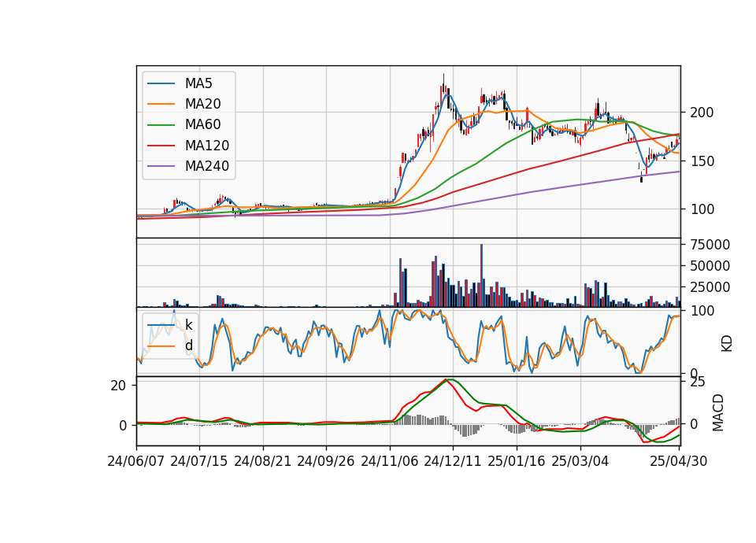This screenshot has height=543, width=756.
Task: Click the tallest volume bar spike
Action: (x=481, y=275)
